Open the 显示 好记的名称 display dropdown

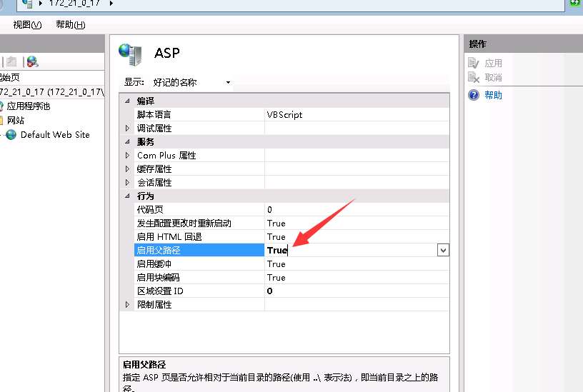pyautogui.click(x=228, y=83)
